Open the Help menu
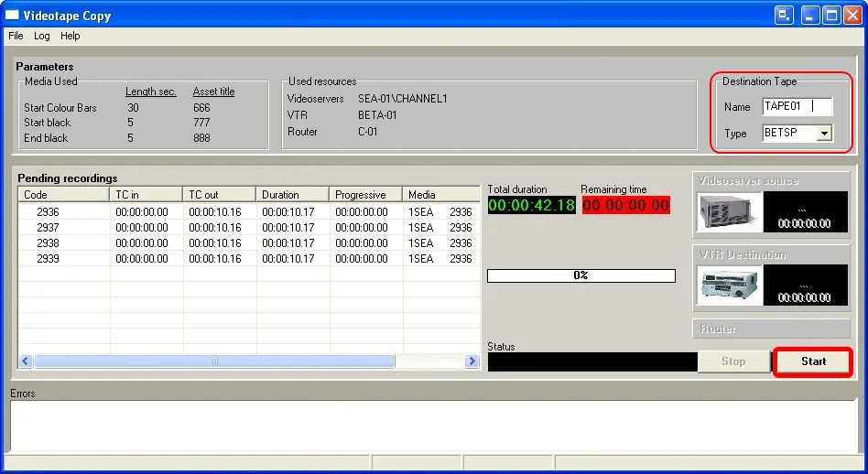The image size is (868, 474). [71, 36]
